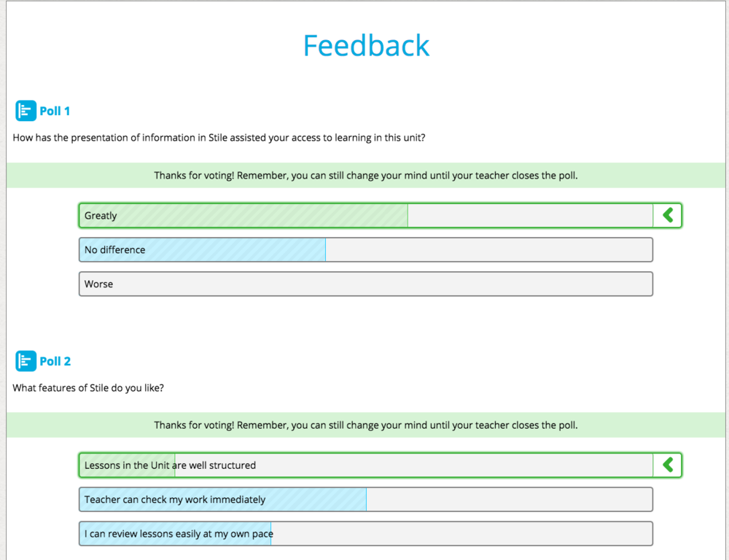Click the Poll 2 heading label
This screenshot has width=729, height=560.
click(55, 361)
